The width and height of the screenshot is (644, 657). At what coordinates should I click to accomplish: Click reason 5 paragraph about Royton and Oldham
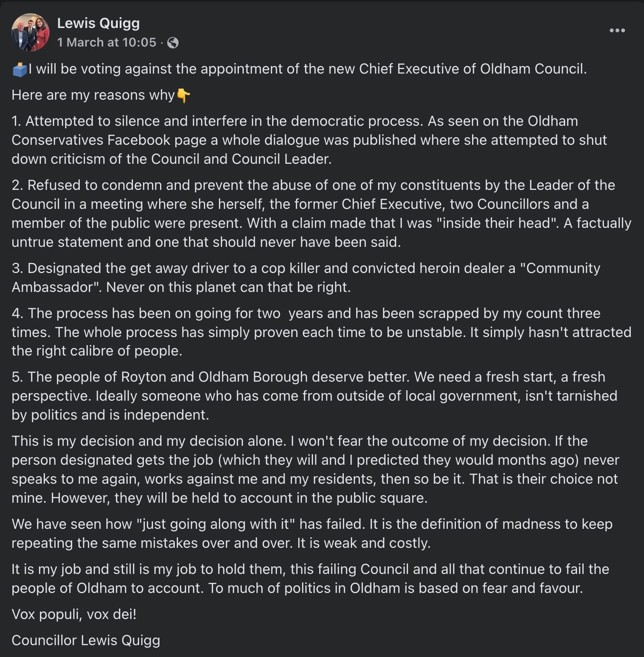pos(314,396)
